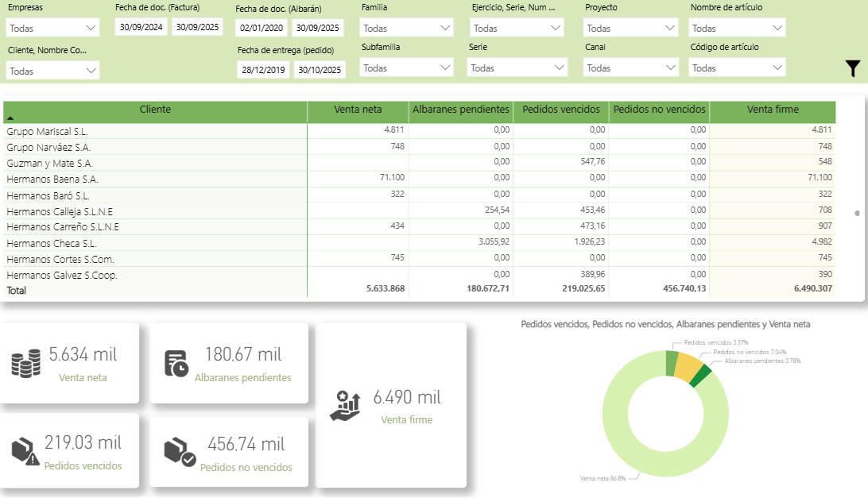Screen dimensions: 868x498
Task: Expand the Familia filter dropdown
Action: (x=406, y=29)
